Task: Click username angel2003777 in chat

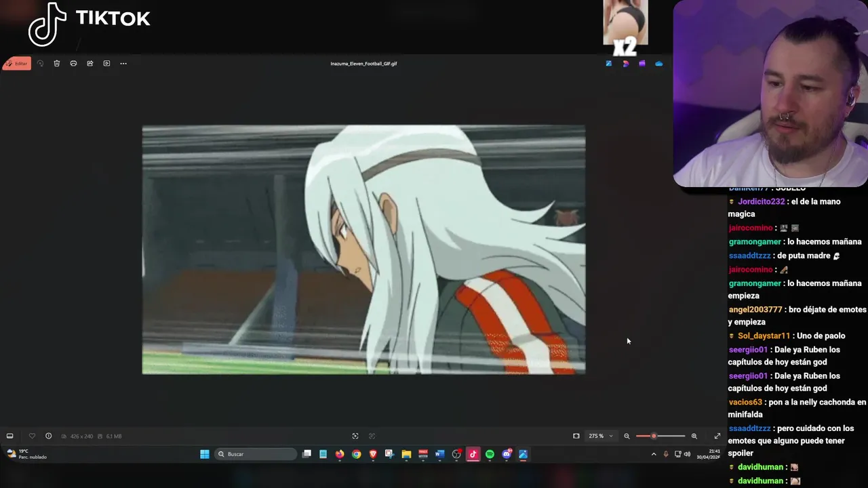Action: click(x=755, y=310)
